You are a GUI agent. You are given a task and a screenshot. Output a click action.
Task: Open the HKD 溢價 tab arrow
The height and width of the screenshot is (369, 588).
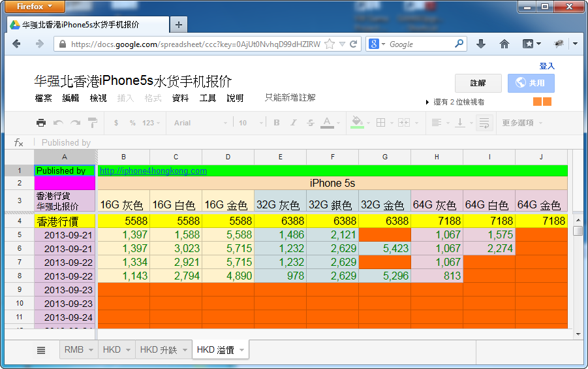tap(242, 350)
